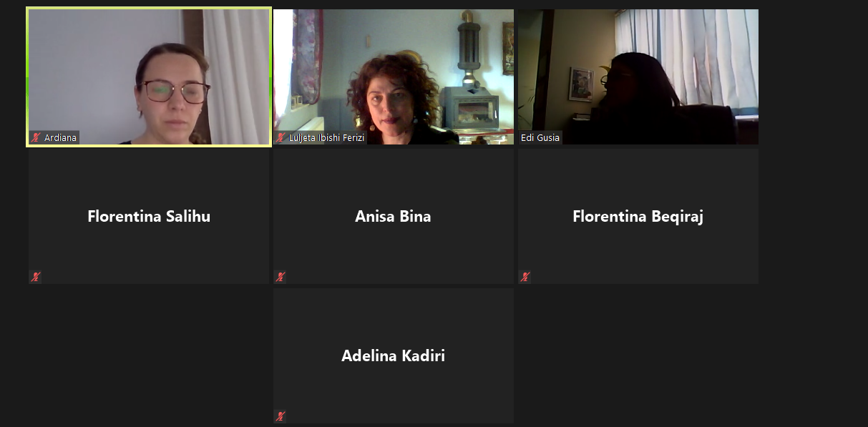868x427 pixels.
Task: Select Ardiana's highlighted video tile
Action: [x=149, y=77]
